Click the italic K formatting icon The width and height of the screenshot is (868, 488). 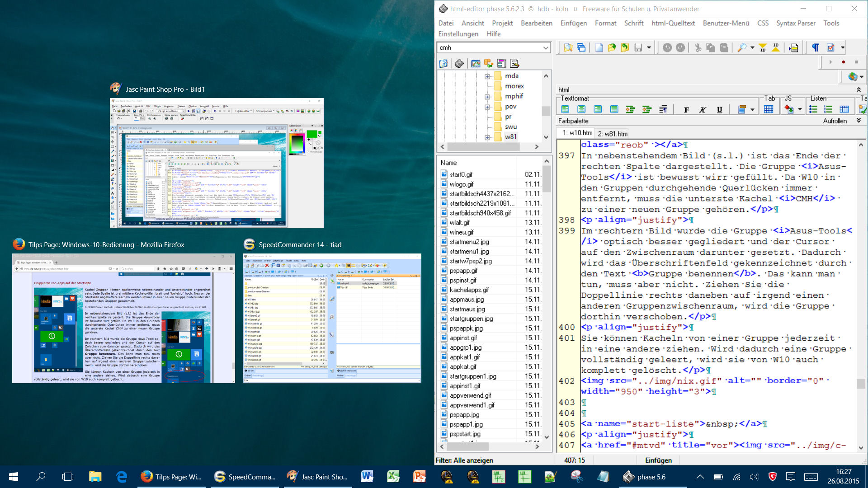click(703, 109)
